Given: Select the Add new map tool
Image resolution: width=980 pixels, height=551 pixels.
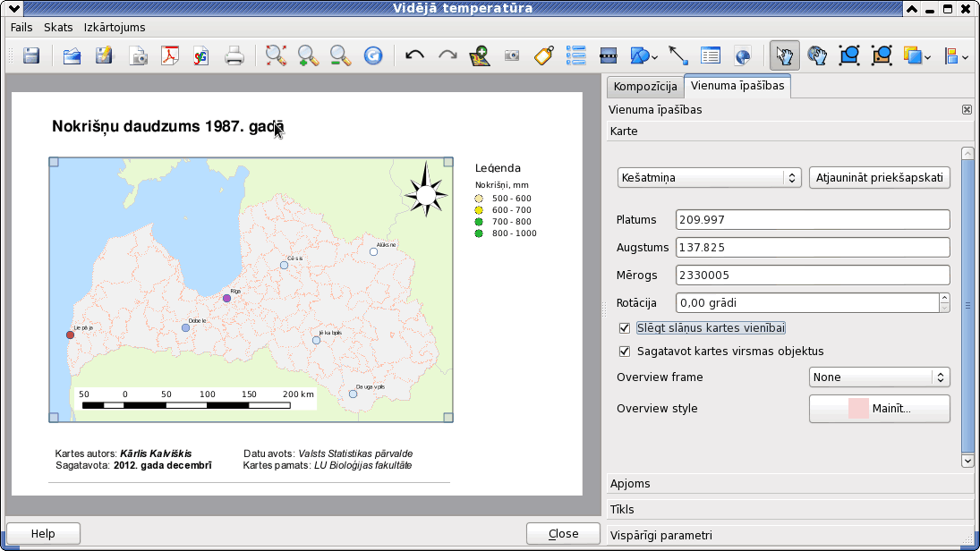Looking at the screenshot, I should coord(480,55).
